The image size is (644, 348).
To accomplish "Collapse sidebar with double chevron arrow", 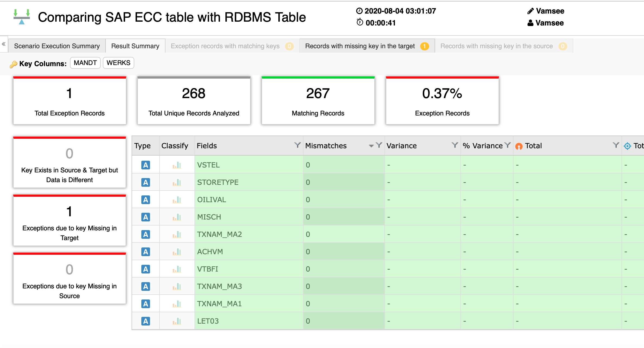I will [4, 44].
